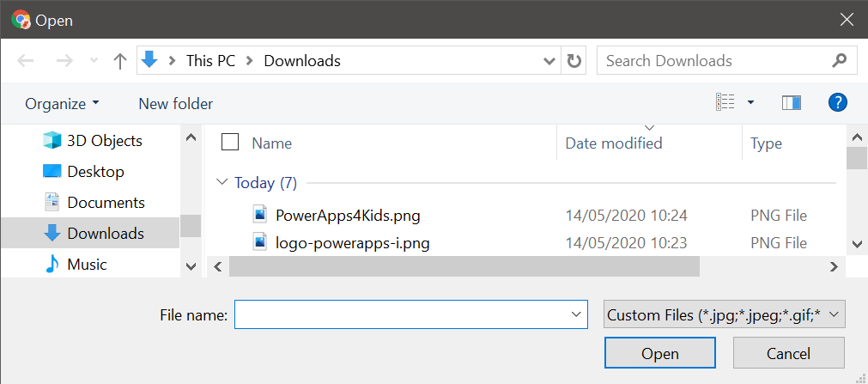Click the search magnifier icon
This screenshot has height=384, width=868.
pyautogui.click(x=839, y=60)
